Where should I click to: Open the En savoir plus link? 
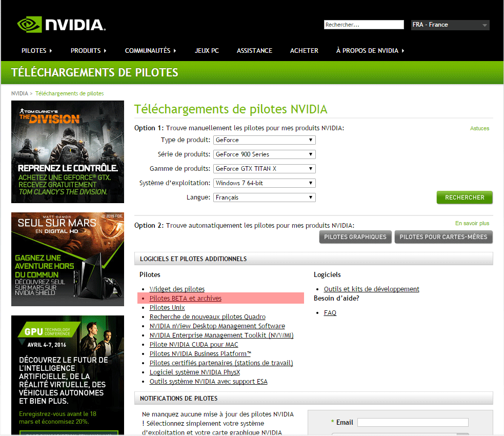click(x=472, y=223)
